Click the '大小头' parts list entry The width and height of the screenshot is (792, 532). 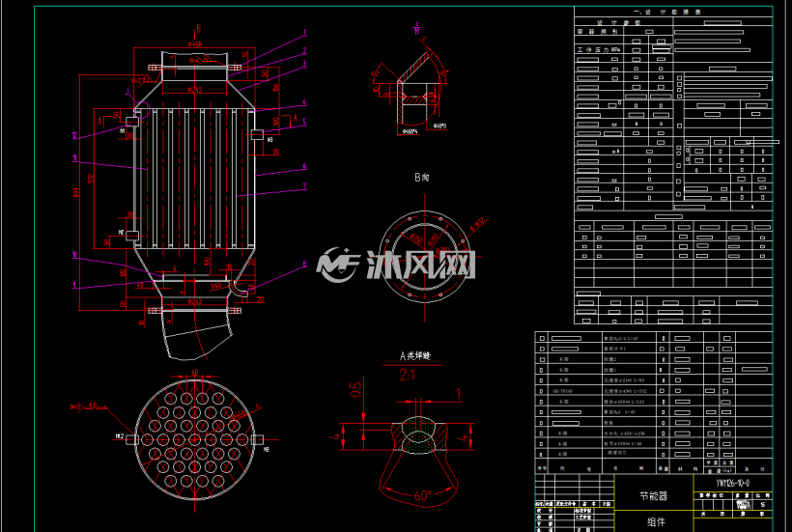(x=624, y=434)
